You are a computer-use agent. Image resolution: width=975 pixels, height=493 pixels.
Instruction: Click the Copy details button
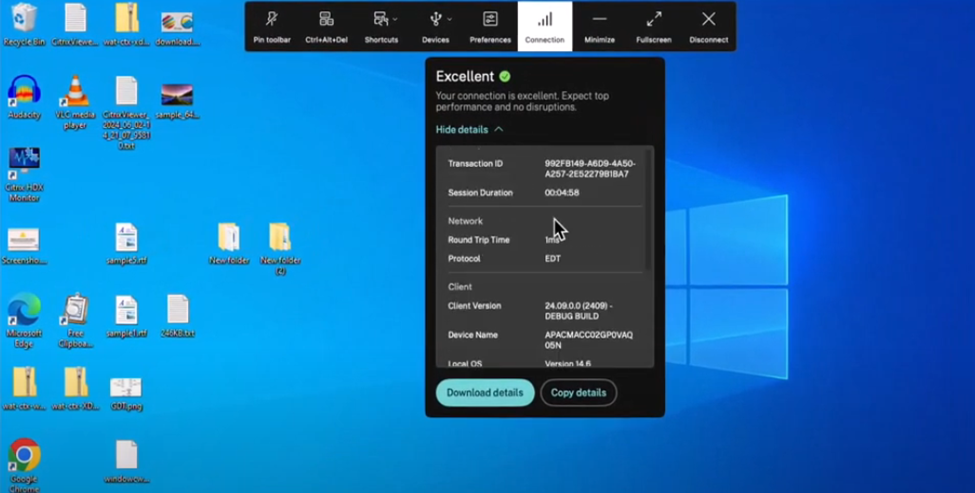click(x=578, y=393)
